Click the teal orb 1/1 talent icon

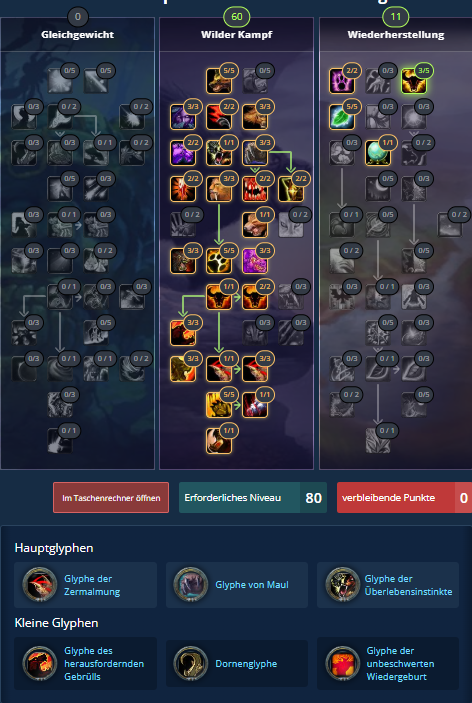pos(378,153)
